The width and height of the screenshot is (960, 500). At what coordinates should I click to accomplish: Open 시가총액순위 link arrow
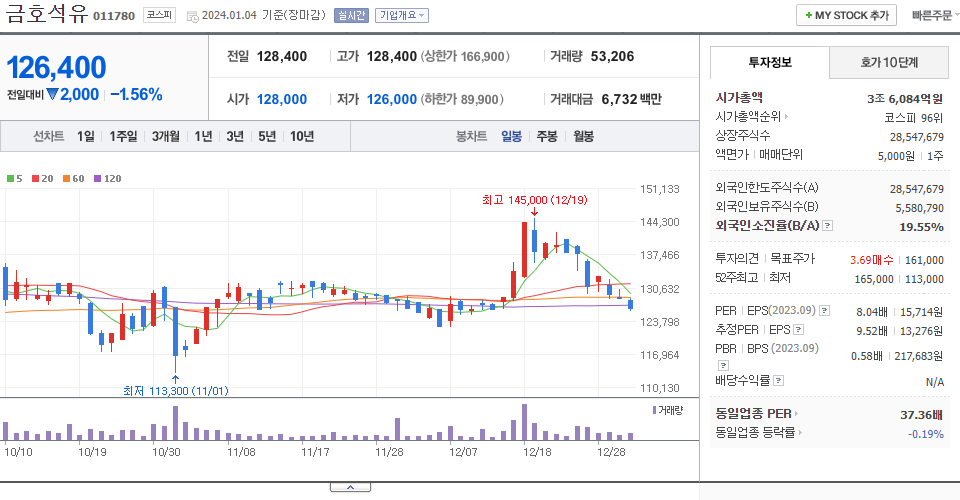(x=786, y=116)
